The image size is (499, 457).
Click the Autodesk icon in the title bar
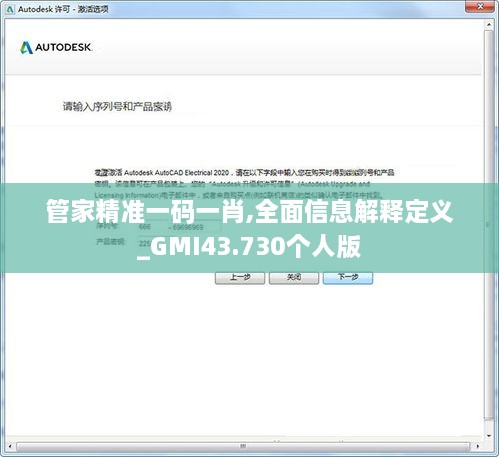tap(10, 9)
